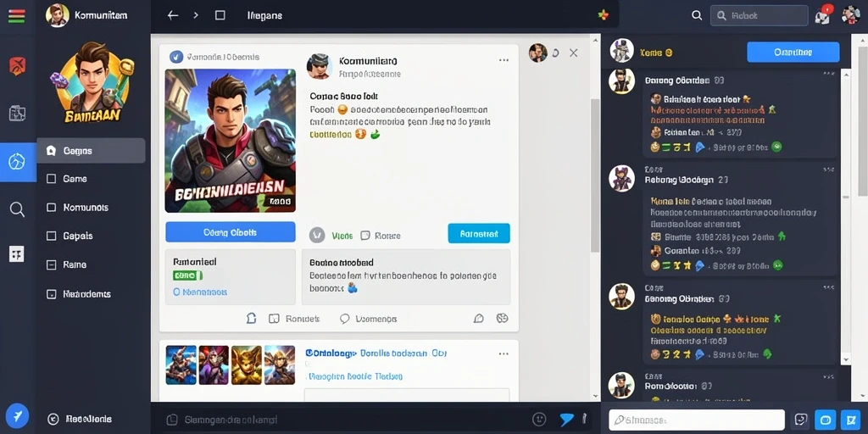Open three-dot menu on Rebong chat entry
868x434 pixels.
click(829, 170)
